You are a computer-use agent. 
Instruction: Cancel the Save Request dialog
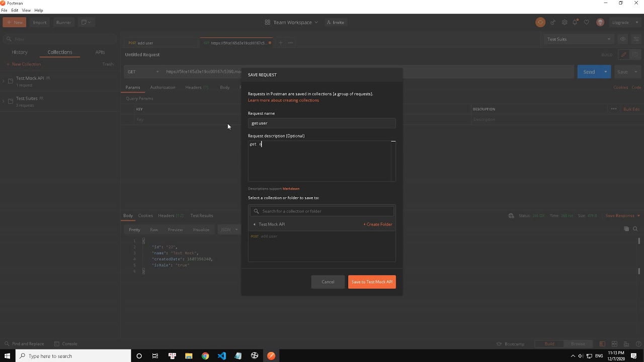pyautogui.click(x=328, y=282)
